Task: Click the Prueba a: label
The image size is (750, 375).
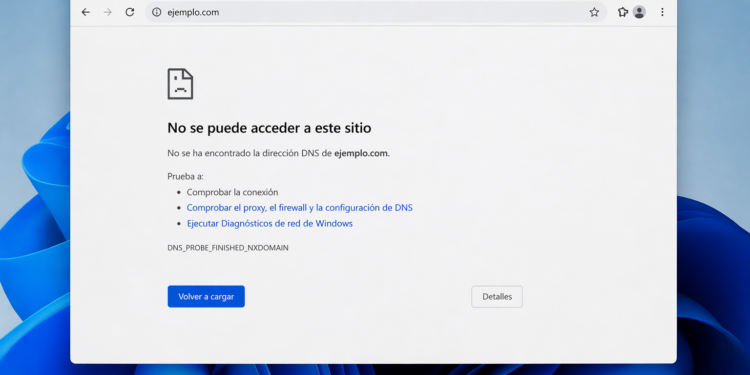Action: [x=186, y=176]
